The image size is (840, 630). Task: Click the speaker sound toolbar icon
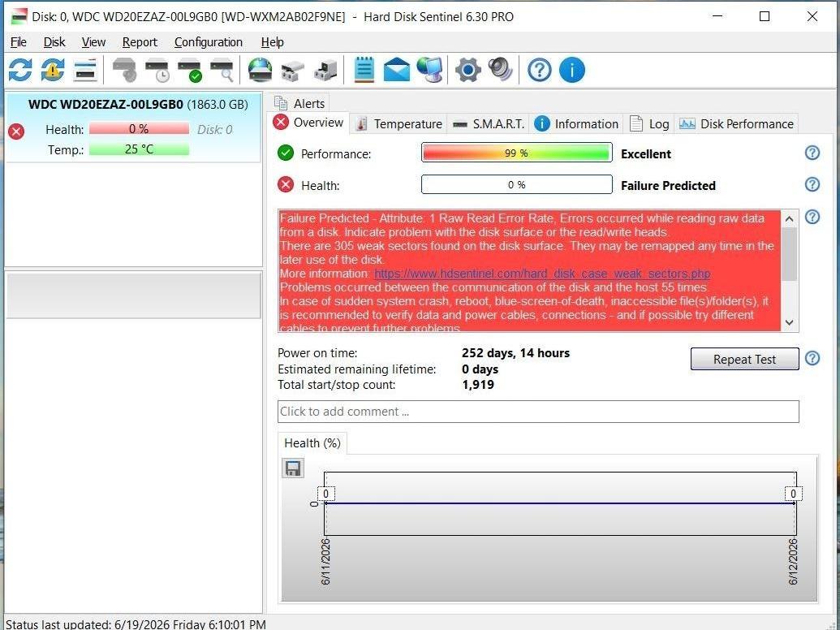[x=501, y=70]
